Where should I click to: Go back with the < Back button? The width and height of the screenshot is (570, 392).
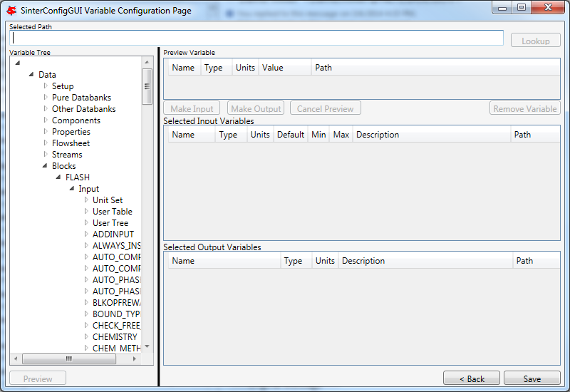[x=471, y=378]
